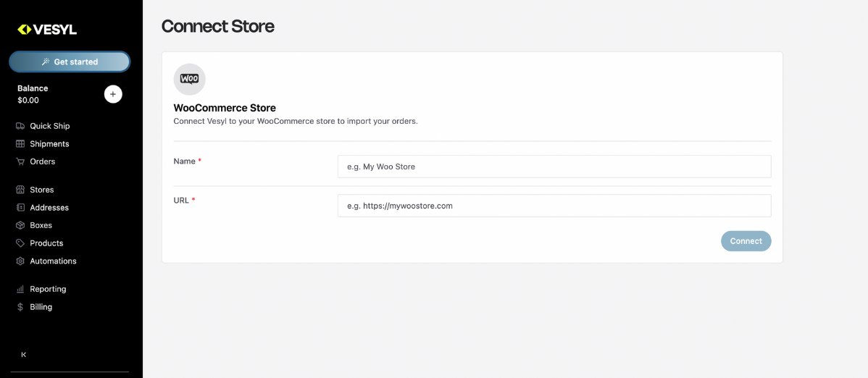This screenshot has height=378, width=868.
Task: Click the Addresses book icon
Action: tap(20, 208)
